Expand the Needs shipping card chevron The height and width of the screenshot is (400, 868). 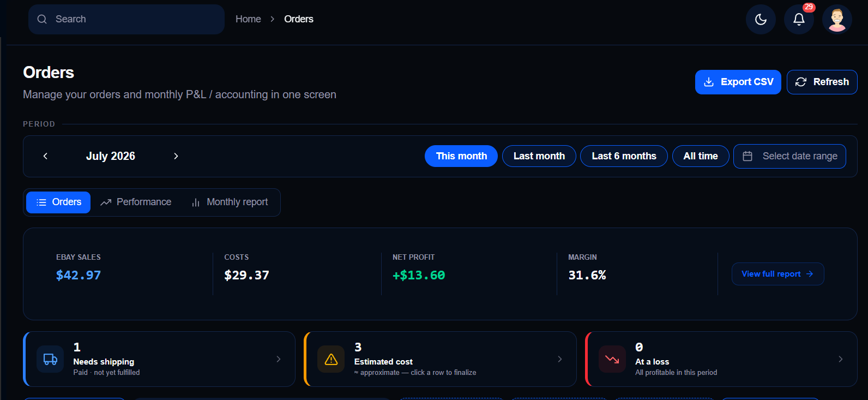pyautogui.click(x=279, y=359)
